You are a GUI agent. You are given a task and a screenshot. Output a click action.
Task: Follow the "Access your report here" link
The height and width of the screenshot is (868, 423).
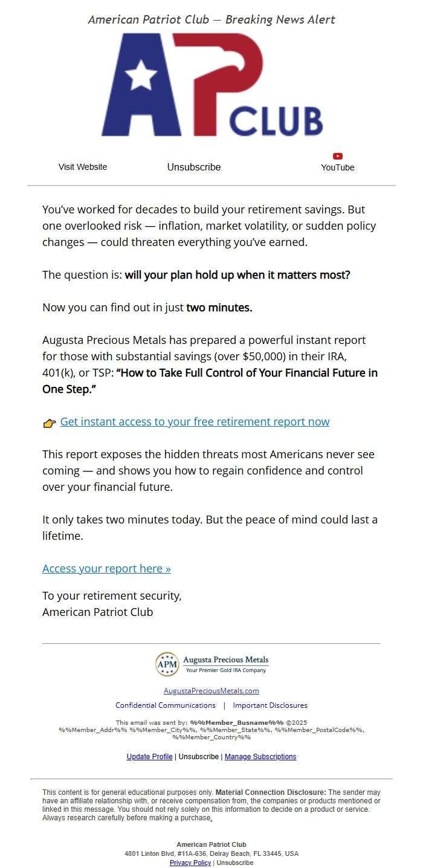[x=106, y=569]
